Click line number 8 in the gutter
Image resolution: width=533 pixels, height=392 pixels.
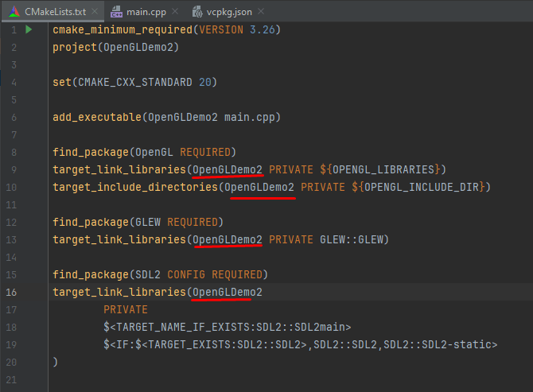tap(14, 152)
